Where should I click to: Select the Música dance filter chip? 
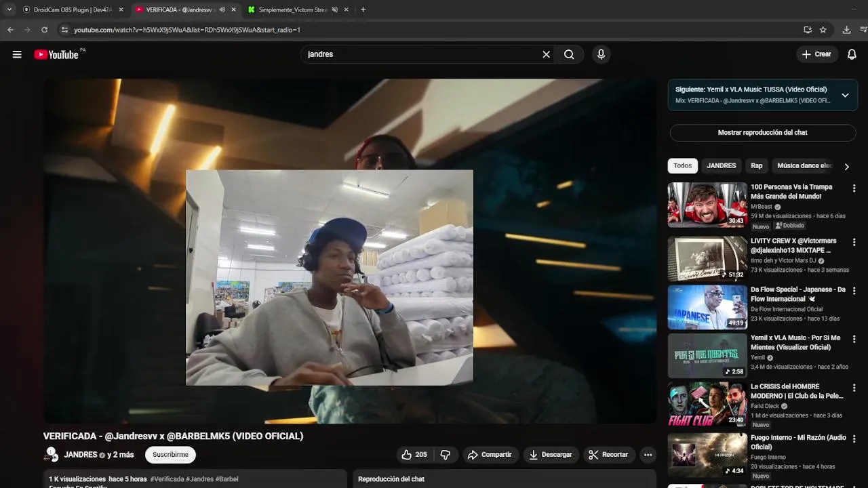(804, 166)
